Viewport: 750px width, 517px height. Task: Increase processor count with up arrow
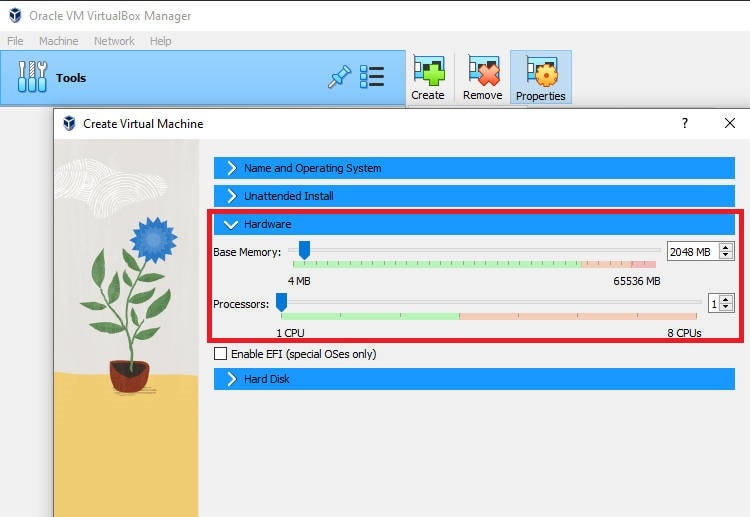point(726,299)
